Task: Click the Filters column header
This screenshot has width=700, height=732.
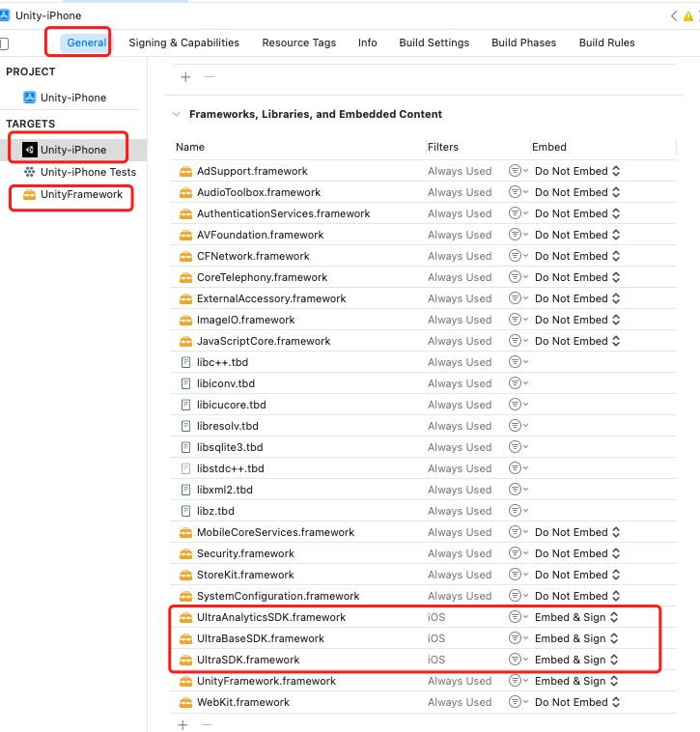Action: pyautogui.click(x=443, y=147)
